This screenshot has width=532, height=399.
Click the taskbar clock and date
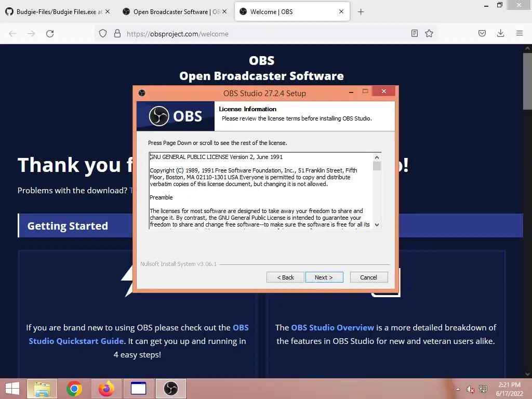(x=509, y=389)
